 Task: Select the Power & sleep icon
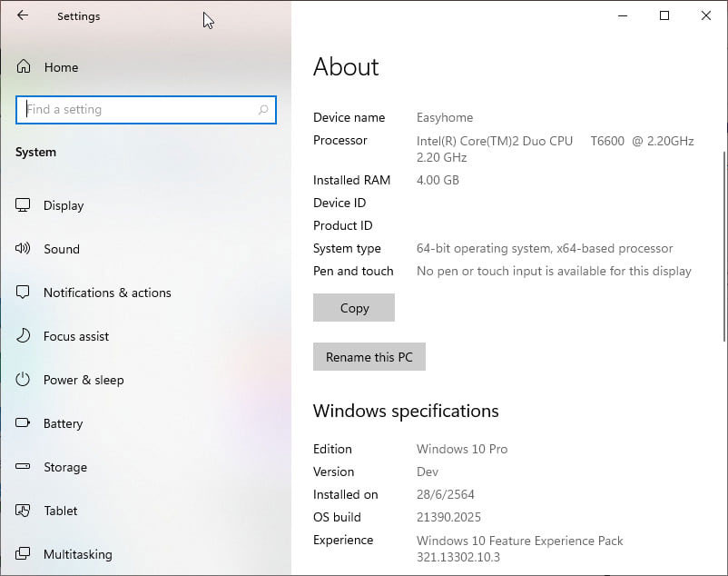pos(23,380)
